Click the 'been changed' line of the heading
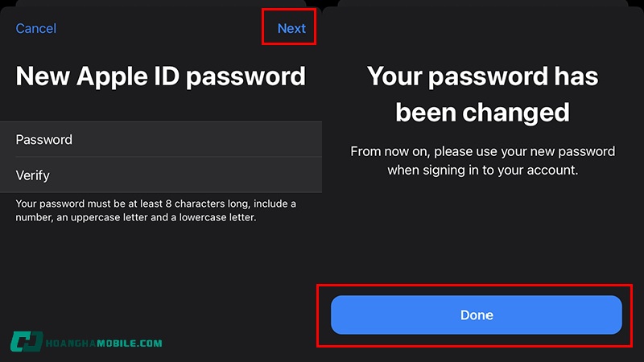Screen dimensions: 644x362 [482, 112]
